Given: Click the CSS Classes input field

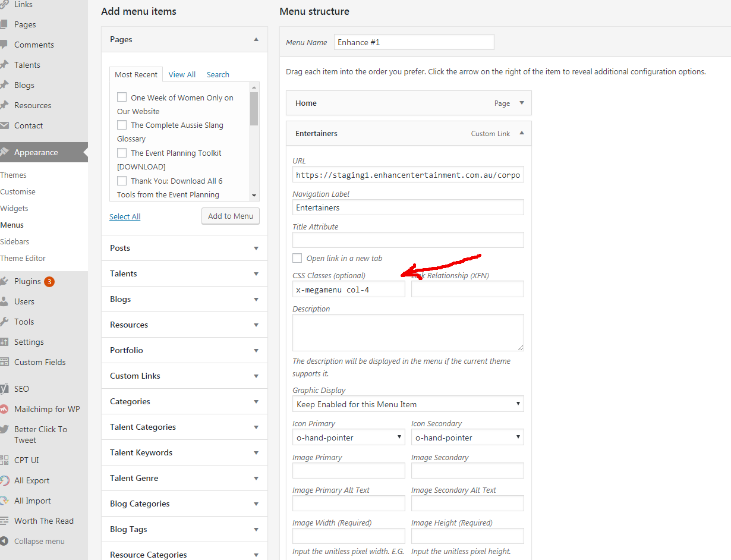Looking at the screenshot, I should point(348,290).
